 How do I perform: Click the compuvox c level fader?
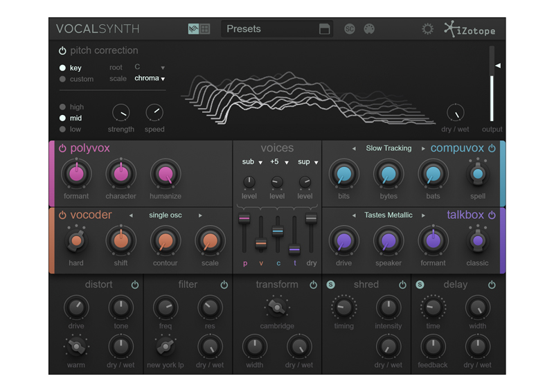coord(278,231)
